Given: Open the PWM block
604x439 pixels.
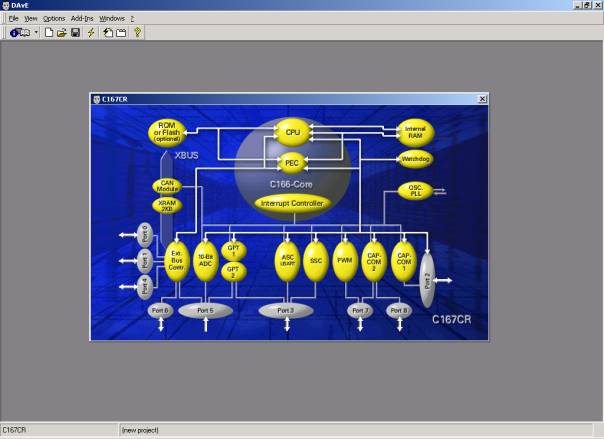Looking at the screenshot, I should [345, 261].
